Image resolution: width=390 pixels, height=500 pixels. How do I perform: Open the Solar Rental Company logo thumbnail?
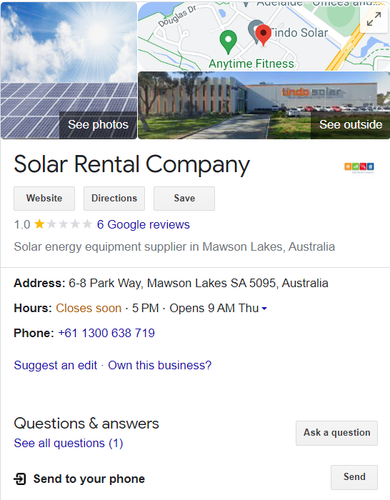359,167
